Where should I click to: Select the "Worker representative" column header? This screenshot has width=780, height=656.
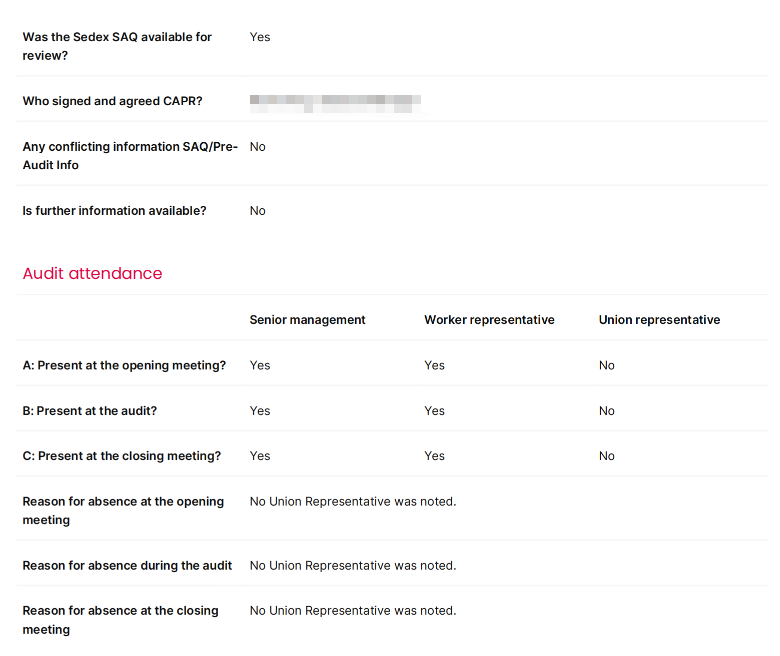click(x=489, y=320)
